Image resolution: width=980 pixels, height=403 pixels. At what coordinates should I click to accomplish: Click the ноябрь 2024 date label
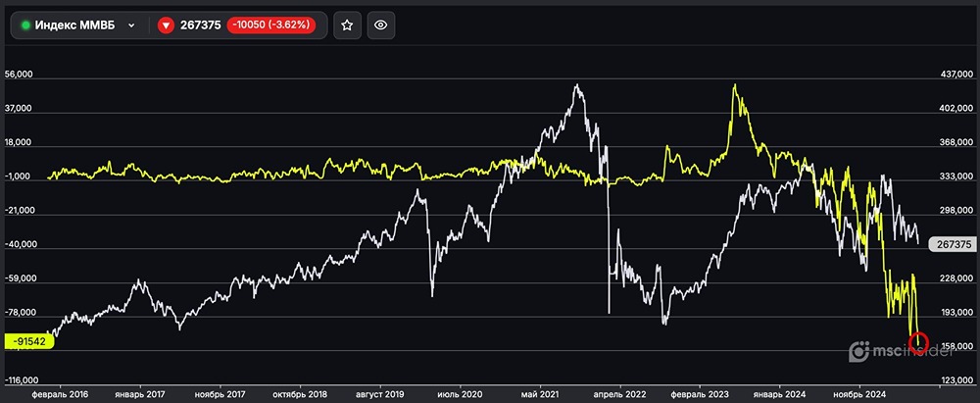coord(860,395)
